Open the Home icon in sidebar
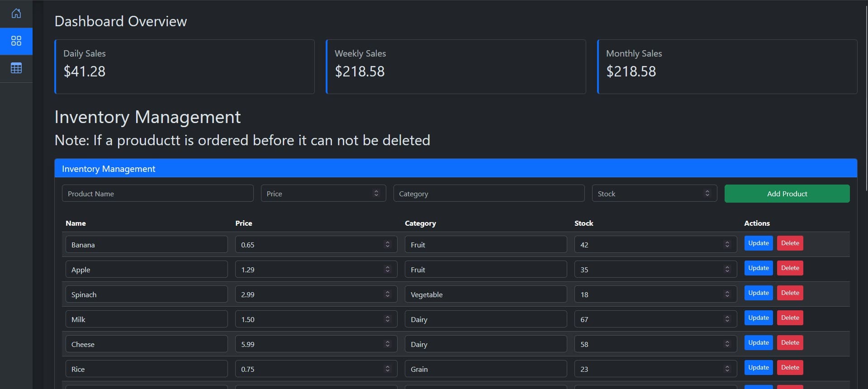The height and width of the screenshot is (389, 868). pos(16,14)
